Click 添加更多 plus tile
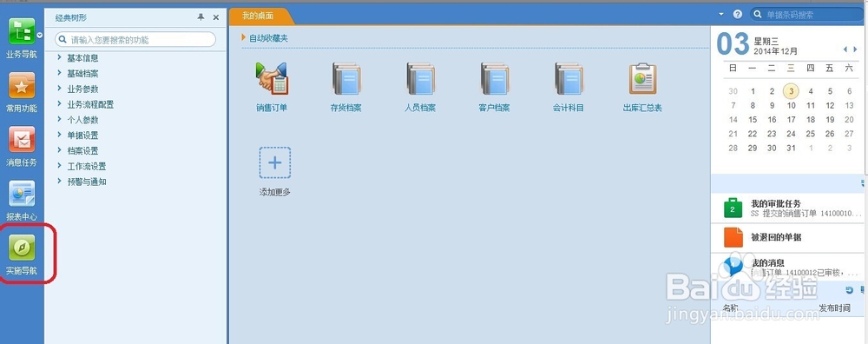Screen dimensions: 868x344 click(275, 162)
